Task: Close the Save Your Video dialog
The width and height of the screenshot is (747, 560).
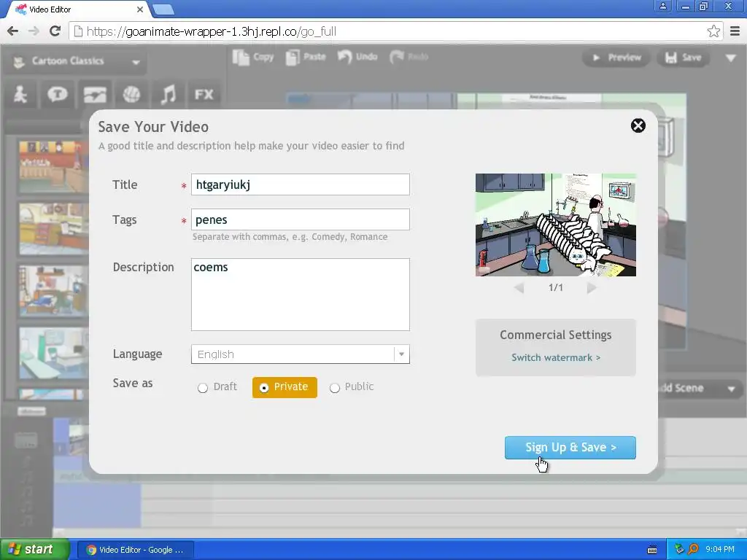Action: [x=638, y=125]
